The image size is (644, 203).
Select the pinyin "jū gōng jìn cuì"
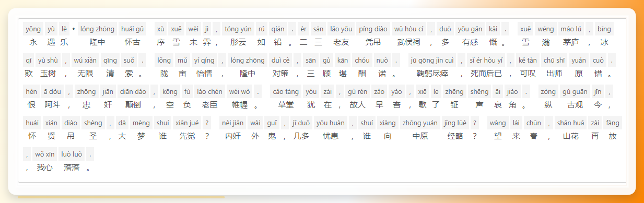point(432,60)
